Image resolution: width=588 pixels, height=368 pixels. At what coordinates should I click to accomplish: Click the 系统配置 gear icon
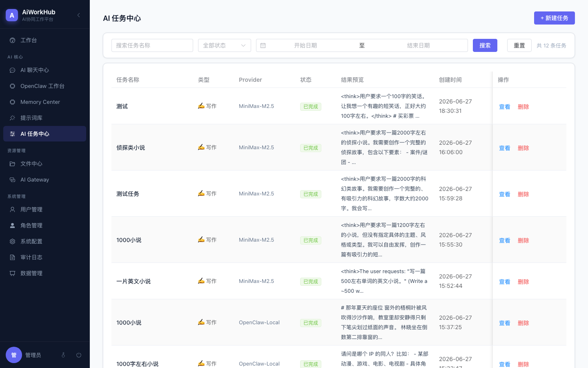pyautogui.click(x=12, y=241)
